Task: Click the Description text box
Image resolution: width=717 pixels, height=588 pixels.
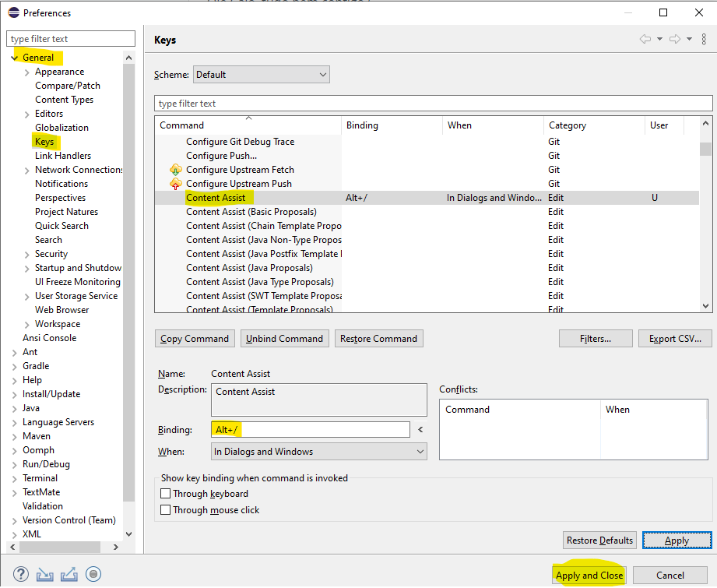Action: point(318,400)
